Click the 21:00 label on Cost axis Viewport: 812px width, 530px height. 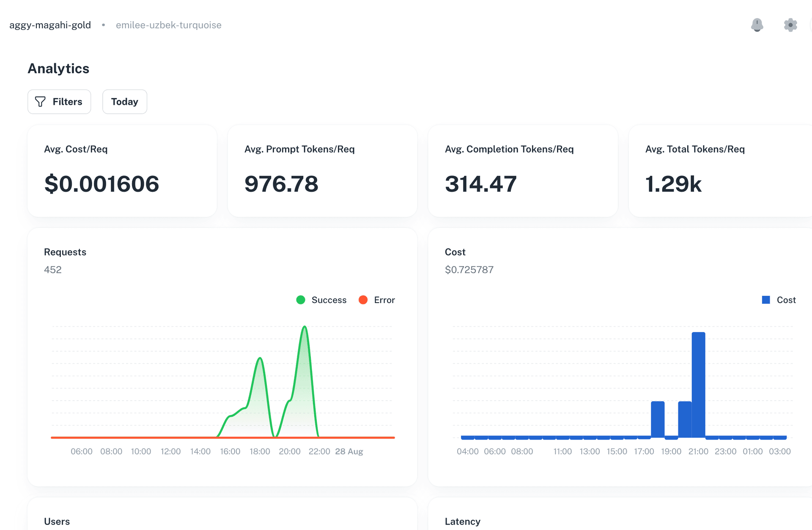698,451
